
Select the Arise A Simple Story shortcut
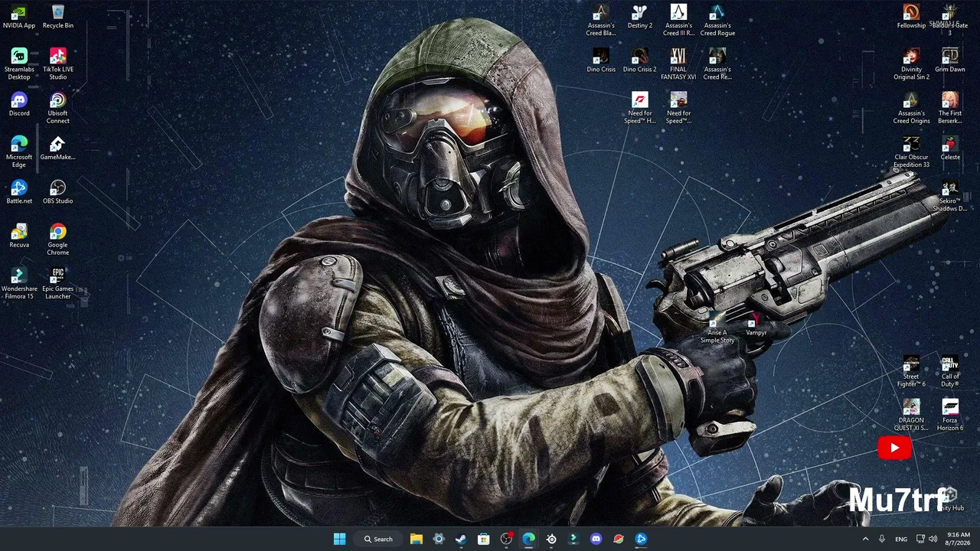pyautogui.click(x=717, y=328)
